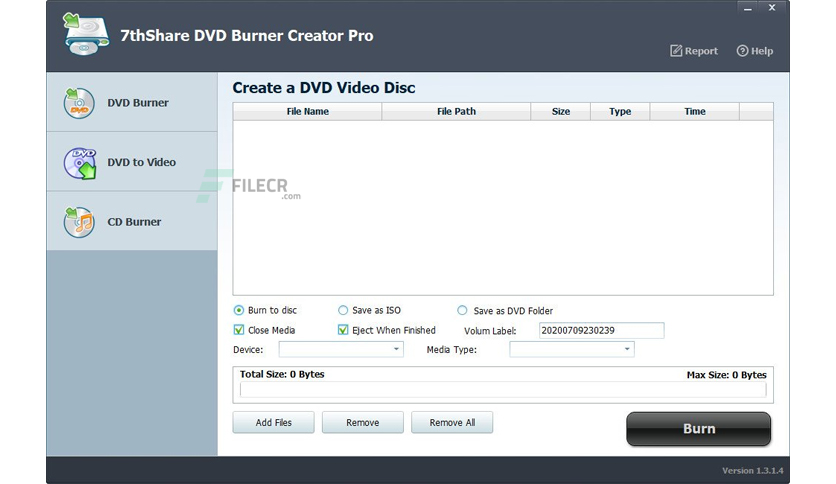Sort by File Name column header
The height and width of the screenshot is (484, 836).
308,111
